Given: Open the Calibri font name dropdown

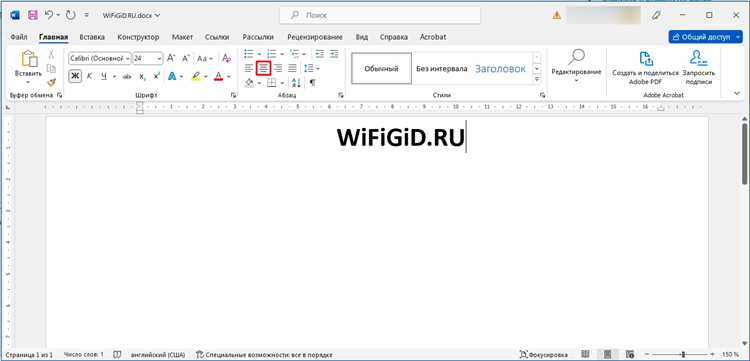Looking at the screenshot, I should click(128, 58).
